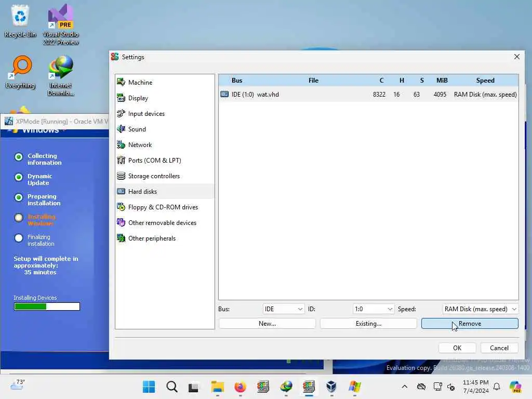Click the 11:45 PM taskbar clock

click(x=476, y=382)
